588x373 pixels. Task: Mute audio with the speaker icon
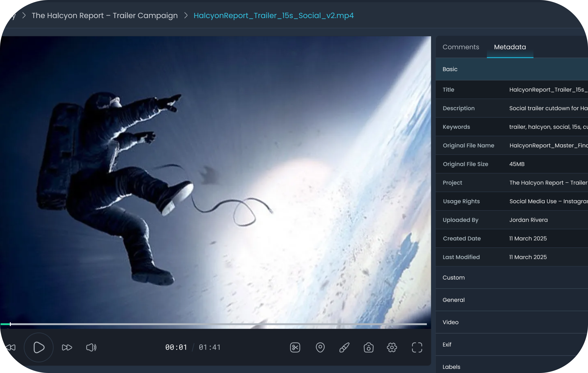point(91,348)
